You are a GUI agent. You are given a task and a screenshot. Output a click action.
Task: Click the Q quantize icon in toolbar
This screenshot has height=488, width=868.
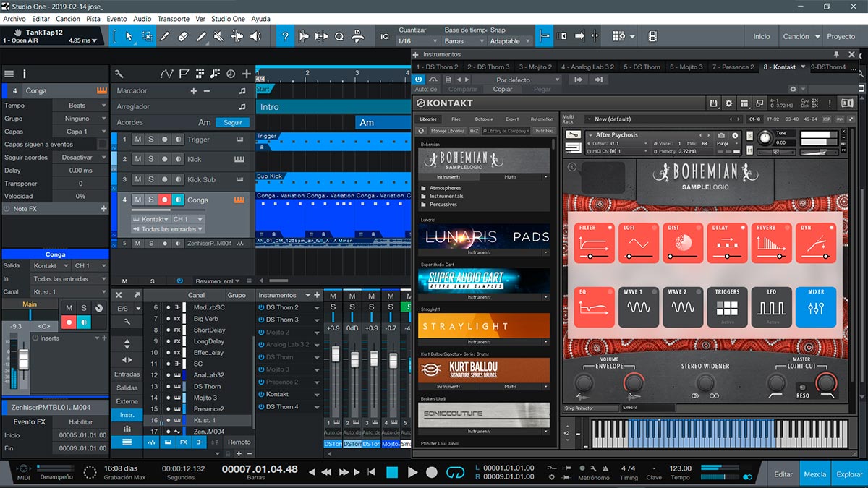coord(339,36)
